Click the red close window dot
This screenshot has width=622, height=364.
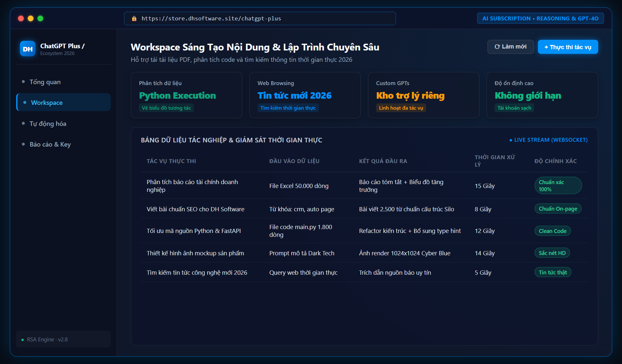[x=21, y=18]
